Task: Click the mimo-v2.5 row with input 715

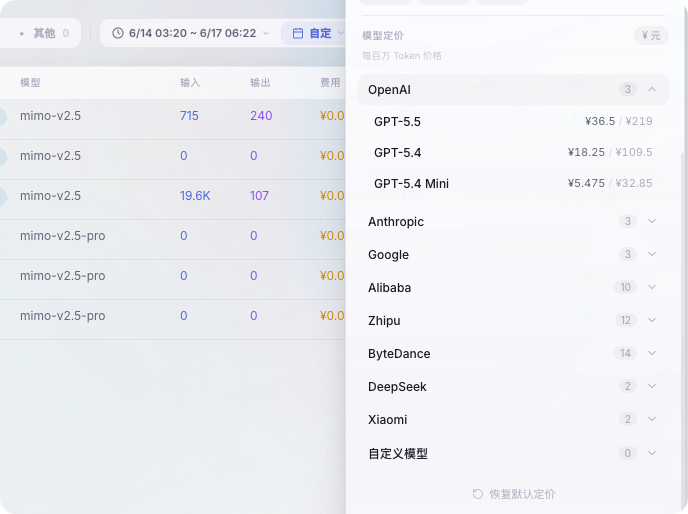Action: 172,116
